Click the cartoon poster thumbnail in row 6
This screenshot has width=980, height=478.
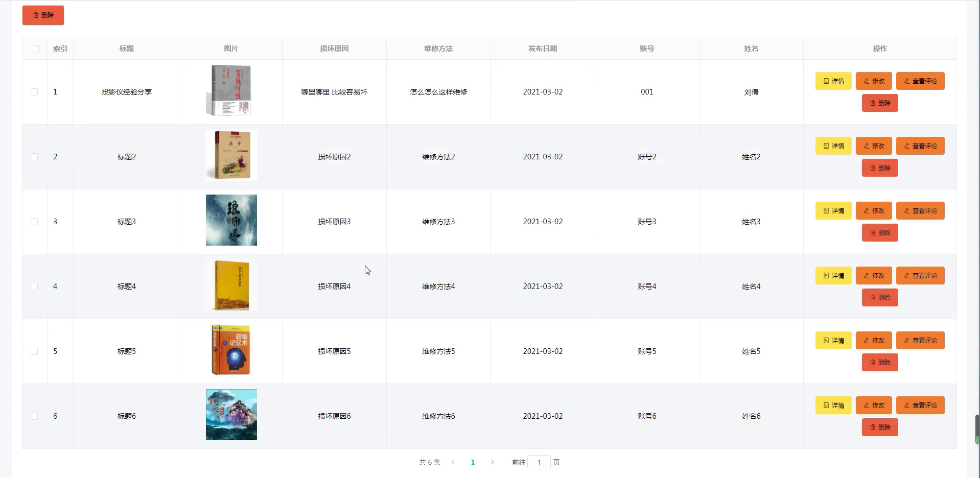point(231,415)
